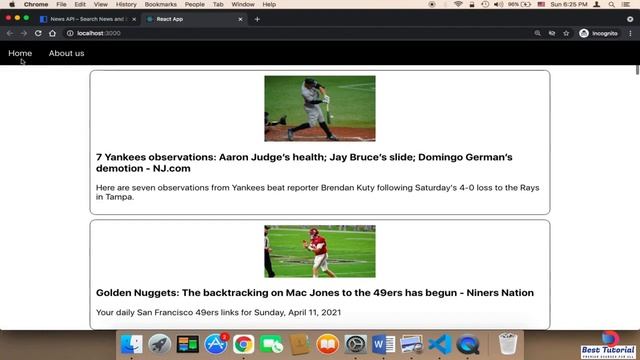Go back using the browser back arrow
The width and height of the screenshot is (640, 360).
click(10, 33)
